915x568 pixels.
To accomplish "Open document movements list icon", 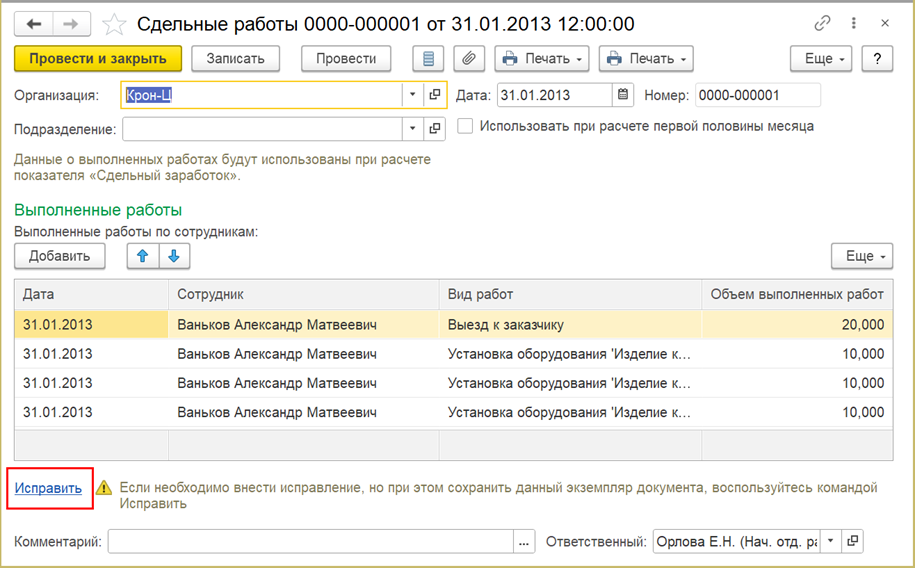I will tap(428, 58).
